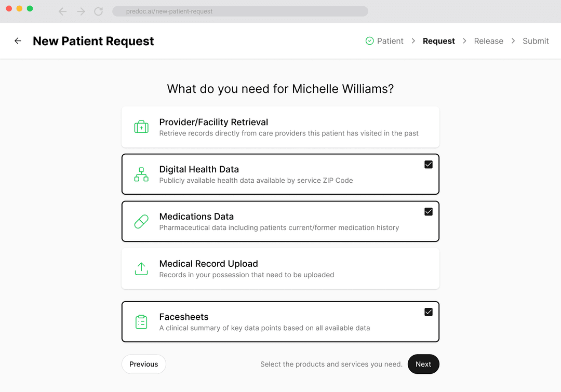Click the Provider/Facility Retrieval briefcase icon

point(141,127)
